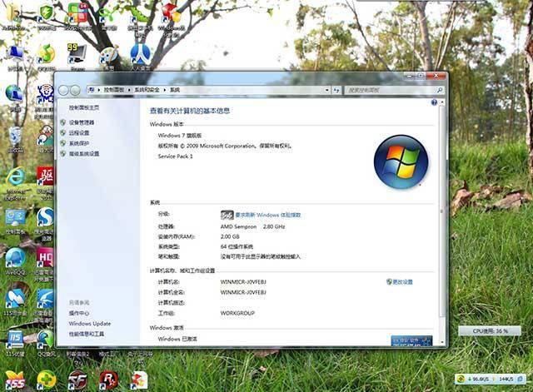This screenshot has width=533, height=392.
Task: Launch the CF CrossFire game icon
Action: point(77,380)
